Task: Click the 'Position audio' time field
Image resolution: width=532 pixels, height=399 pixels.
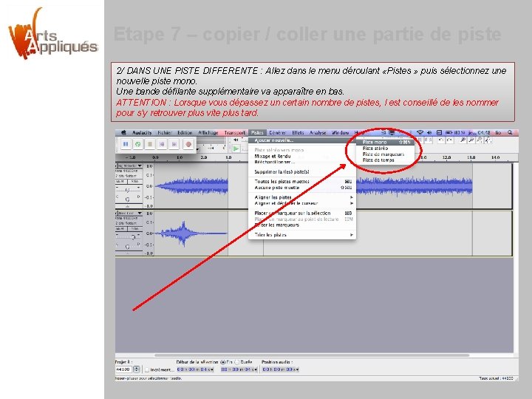Action: pos(281,369)
